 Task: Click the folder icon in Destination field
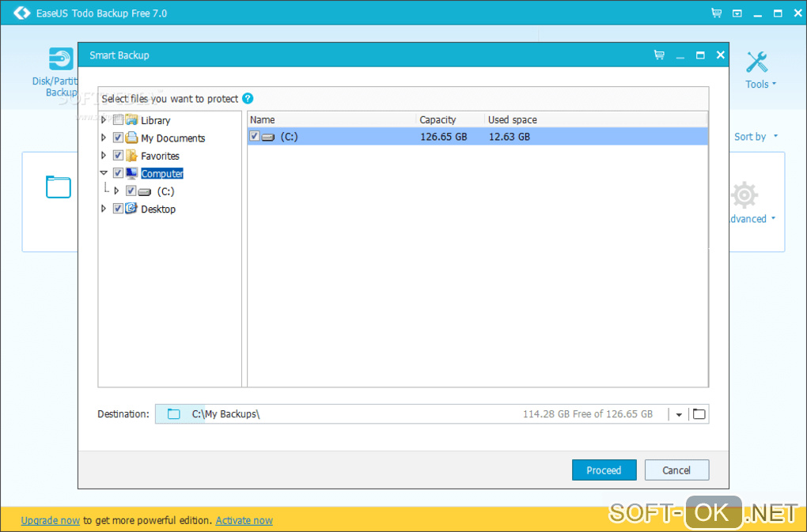174,413
